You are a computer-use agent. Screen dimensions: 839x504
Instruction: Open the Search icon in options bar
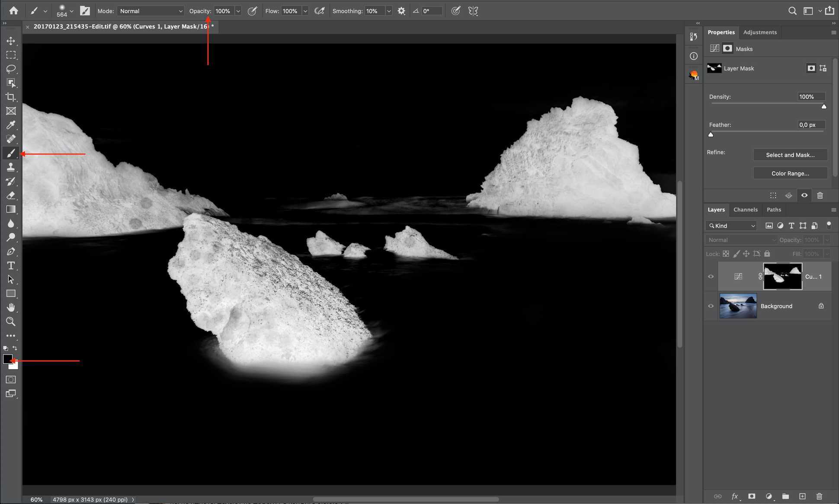point(792,11)
